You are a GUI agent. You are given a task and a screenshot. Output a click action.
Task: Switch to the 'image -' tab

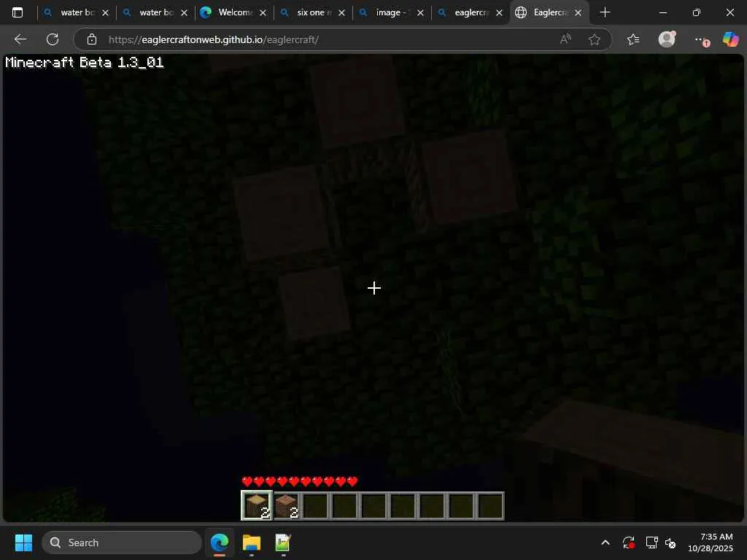[392, 12]
